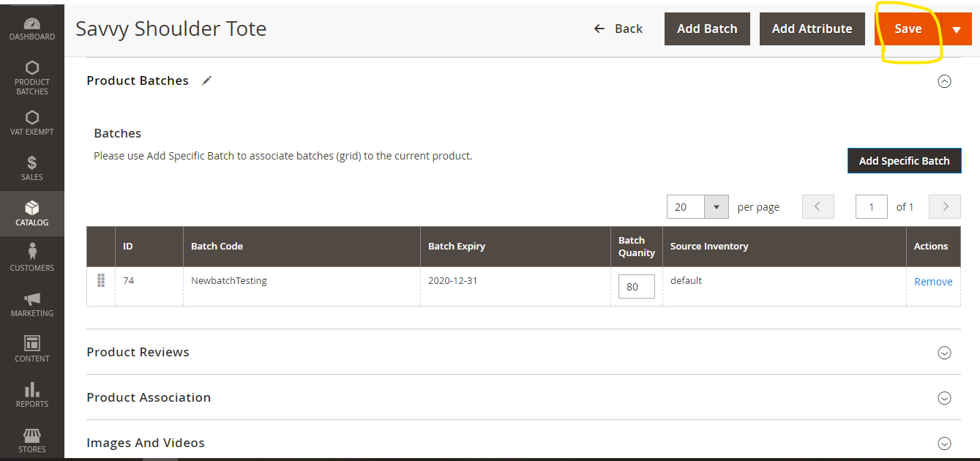The width and height of the screenshot is (980, 461).
Task: Click the Add Specific Batch button
Action: click(904, 161)
